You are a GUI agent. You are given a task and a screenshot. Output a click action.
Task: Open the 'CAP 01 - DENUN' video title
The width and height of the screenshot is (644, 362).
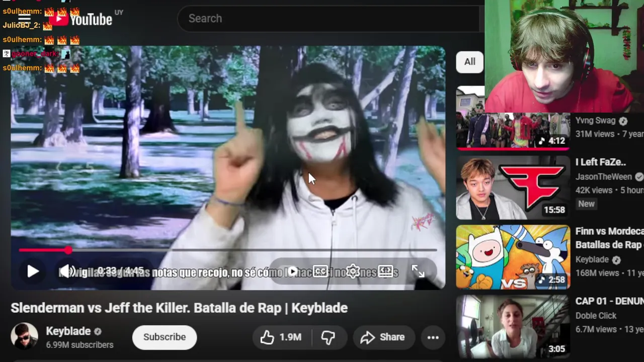click(609, 301)
